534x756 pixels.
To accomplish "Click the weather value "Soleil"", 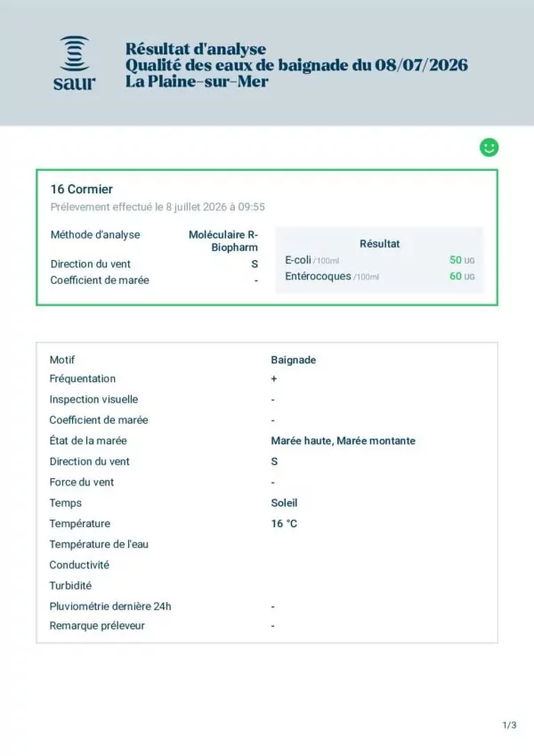I will click(x=284, y=503).
